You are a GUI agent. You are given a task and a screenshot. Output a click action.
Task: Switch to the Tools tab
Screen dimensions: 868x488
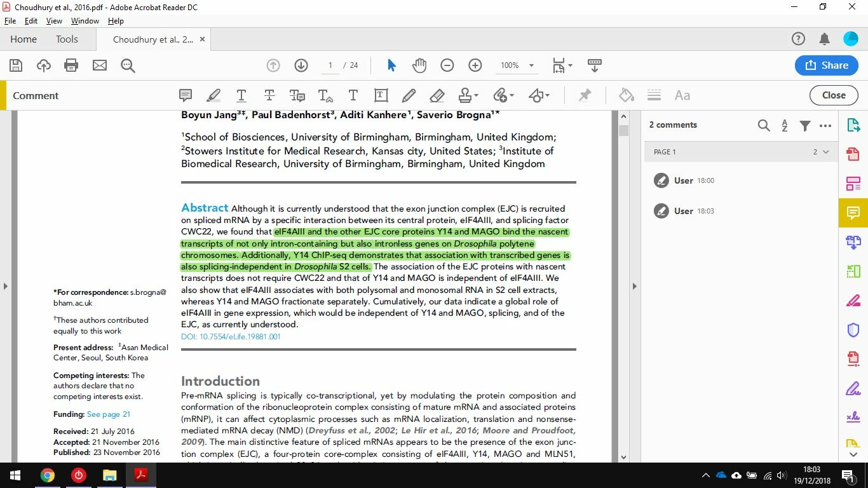click(x=67, y=39)
